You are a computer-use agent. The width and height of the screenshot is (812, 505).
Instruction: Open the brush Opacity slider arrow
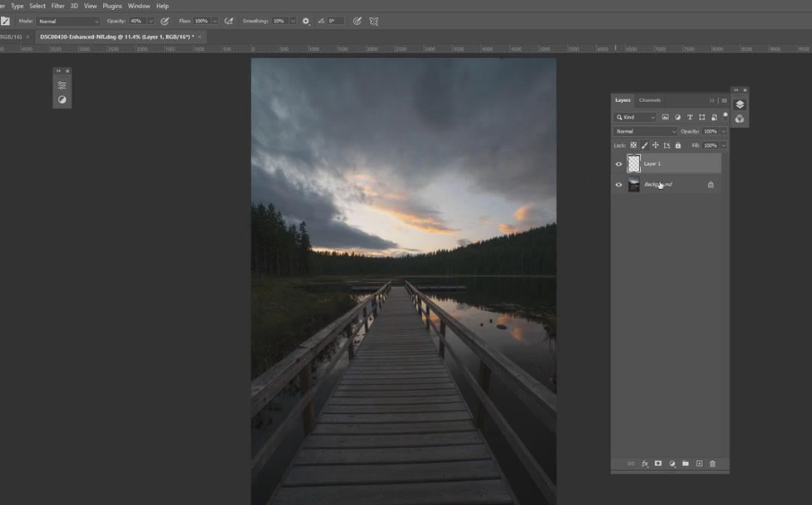click(x=151, y=21)
